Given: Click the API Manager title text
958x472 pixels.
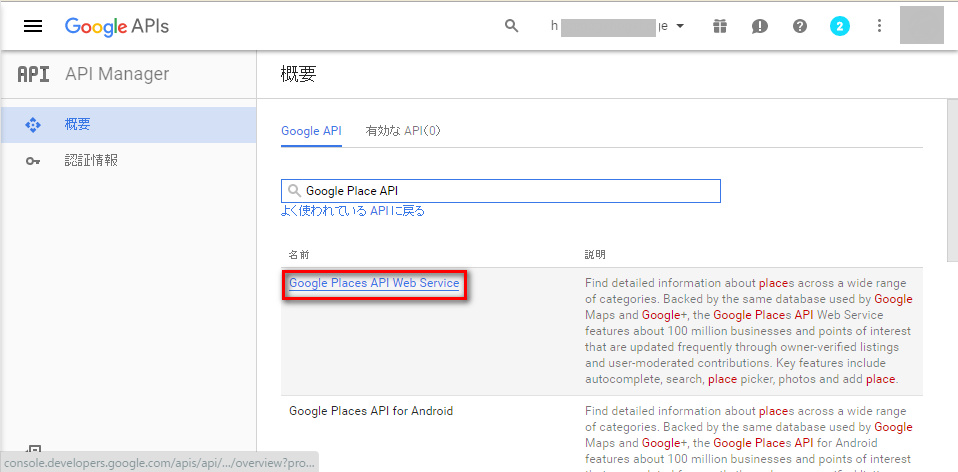Looking at the screenshot, I should pos(117,74).
